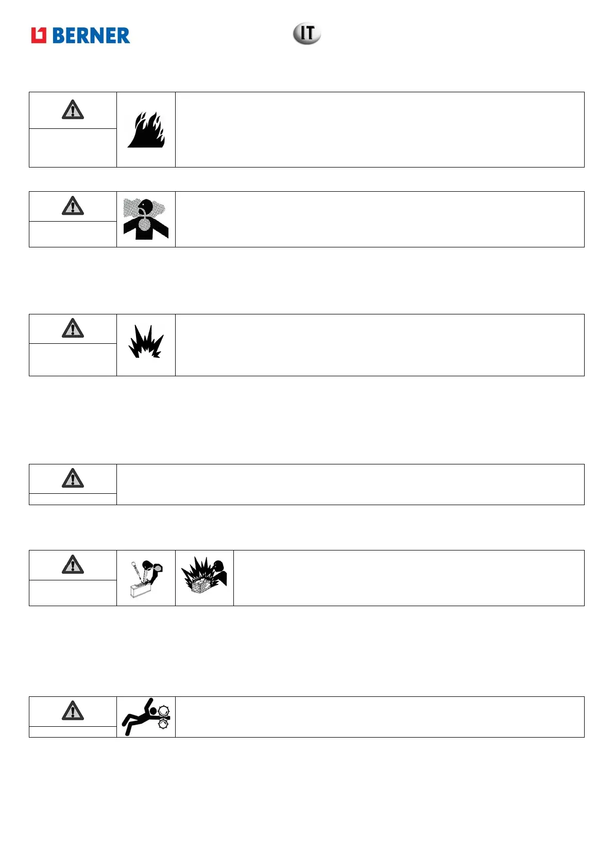Click warning triangle beside battery acid icon
This screenshot has height=868, width=613.
73,565
